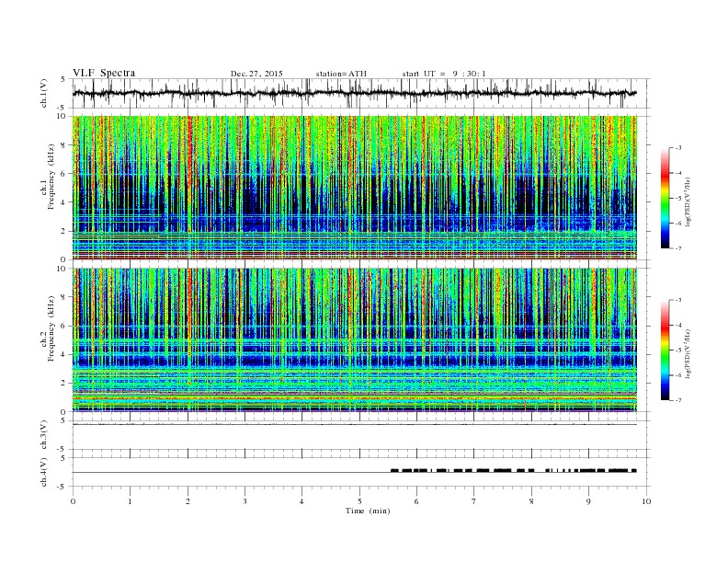Click the time axis tick label "1"

pyautogui.click(x=130, y=501)
